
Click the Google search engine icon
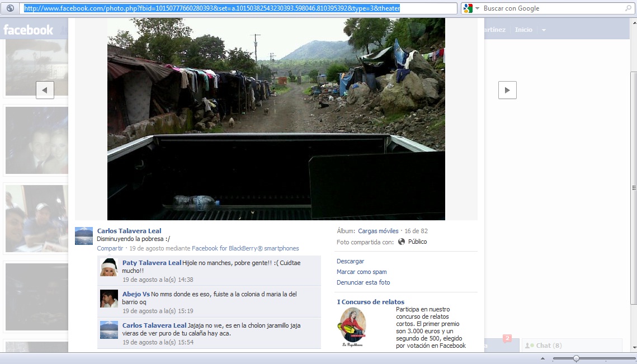[x=468, y=8]
